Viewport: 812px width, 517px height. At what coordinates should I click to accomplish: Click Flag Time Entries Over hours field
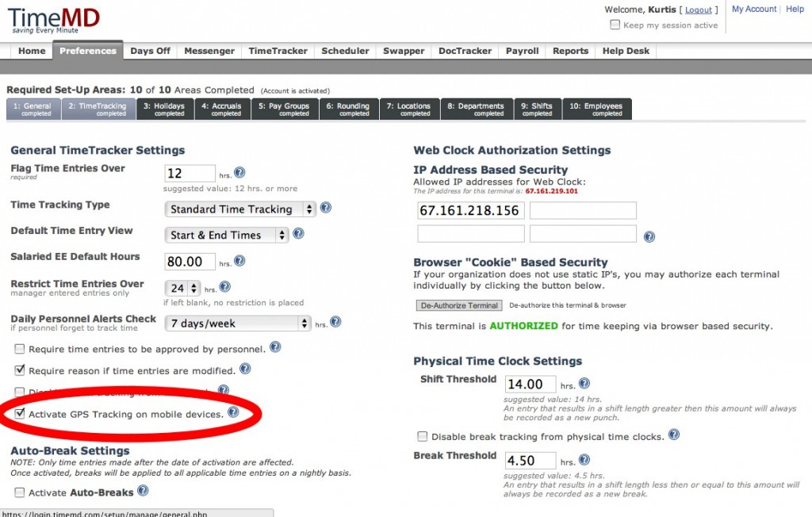click(x=190, y=173)
